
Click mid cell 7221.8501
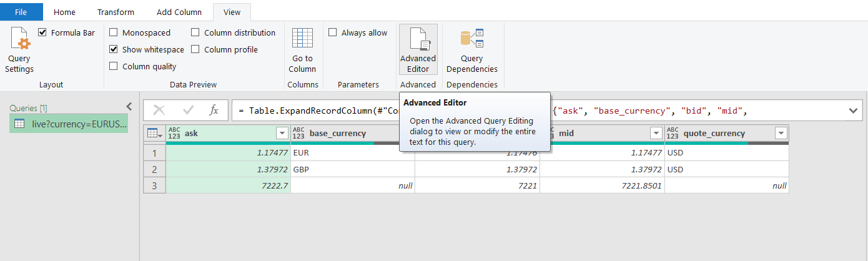[x=602, y=185]
